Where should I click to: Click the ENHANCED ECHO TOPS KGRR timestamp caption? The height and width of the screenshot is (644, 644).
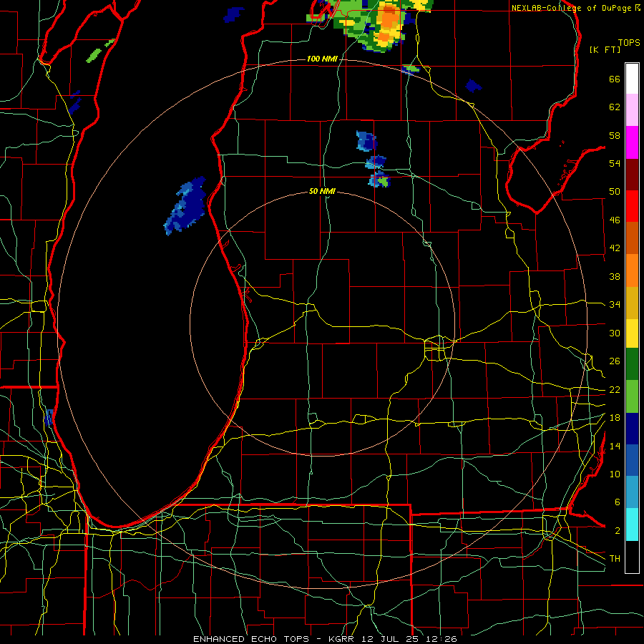pos(325,639)
